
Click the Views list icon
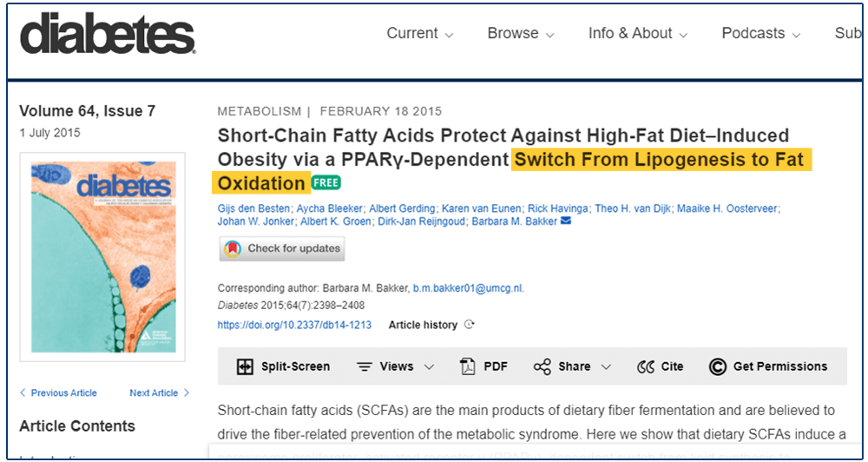click(x=364, y=366)
